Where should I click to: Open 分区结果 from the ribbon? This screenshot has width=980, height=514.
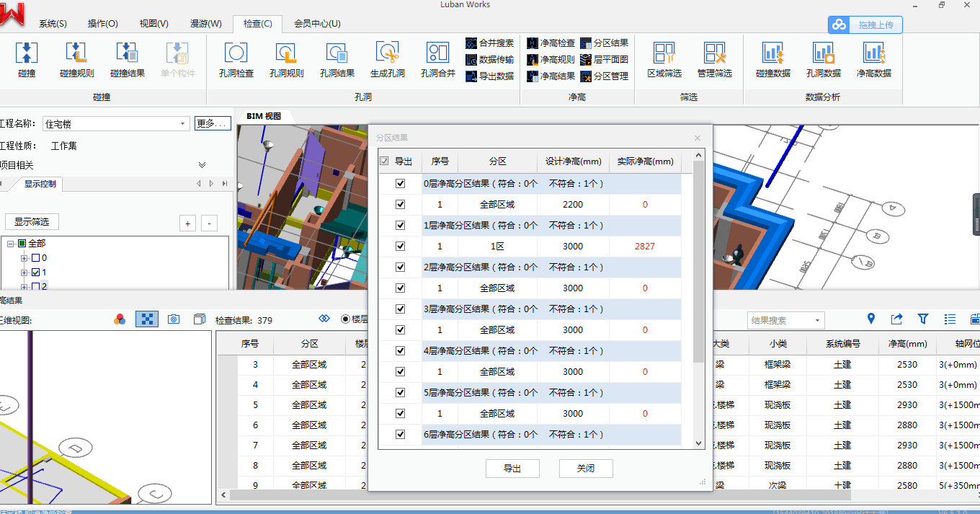(605, 43)
